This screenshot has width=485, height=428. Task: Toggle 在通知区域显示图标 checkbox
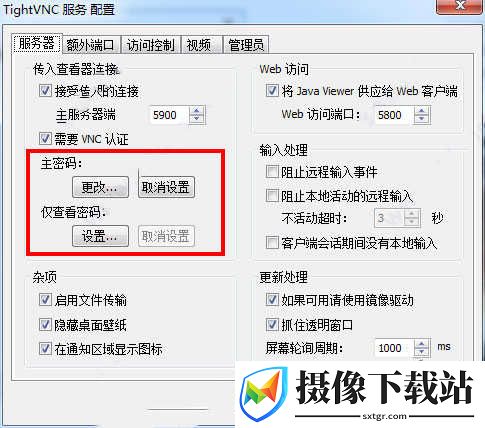(45, 349)
